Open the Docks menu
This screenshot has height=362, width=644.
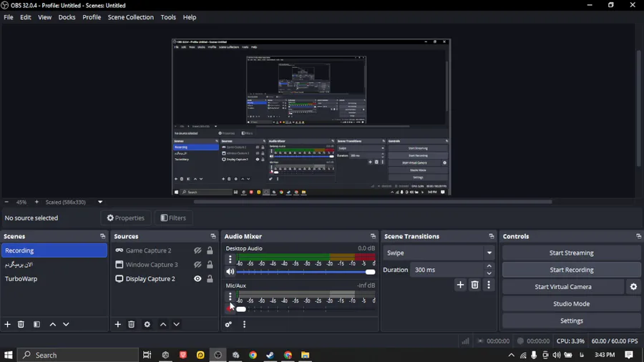click(67, 17)
